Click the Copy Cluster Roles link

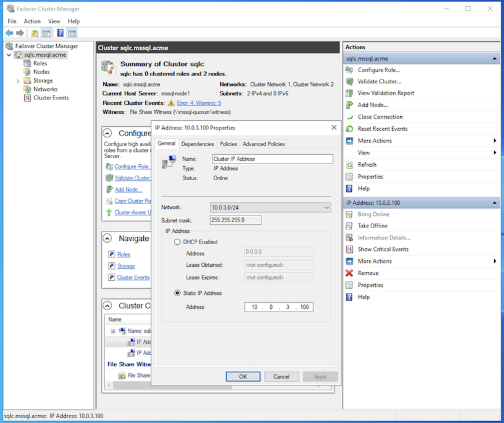133,201
